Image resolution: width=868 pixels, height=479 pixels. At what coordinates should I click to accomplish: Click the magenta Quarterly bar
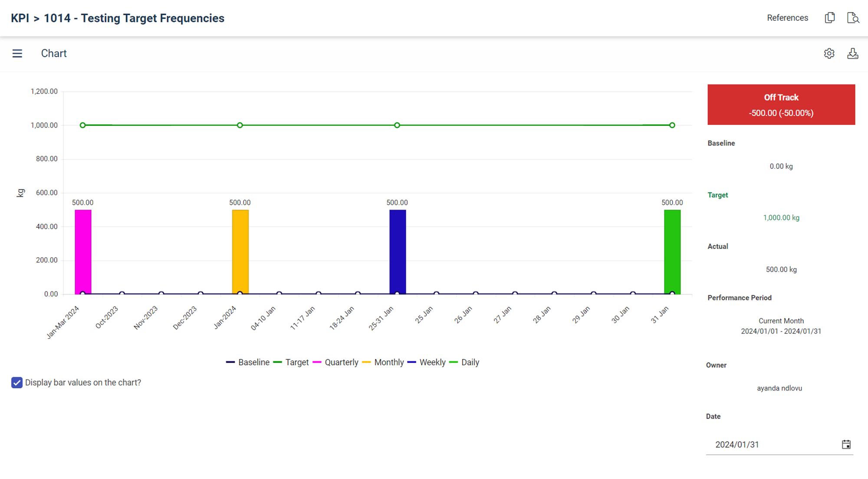(x=83, y=252)
